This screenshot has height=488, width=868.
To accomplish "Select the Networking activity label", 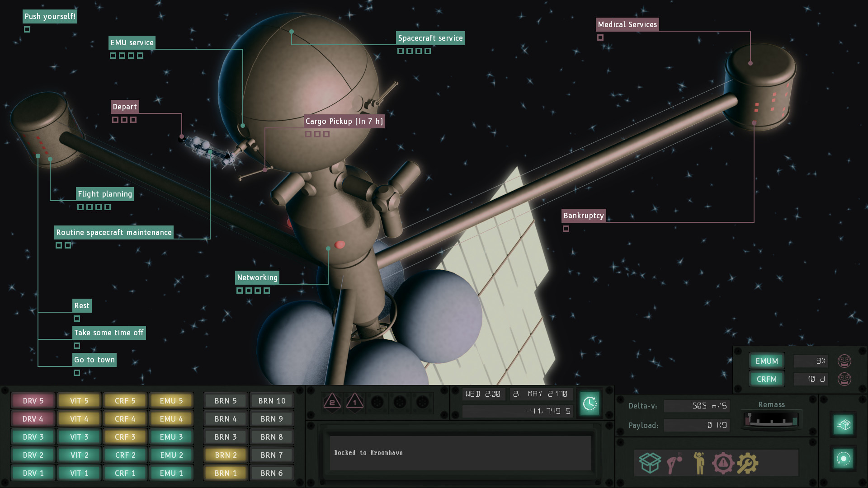I will click(257, 277).
